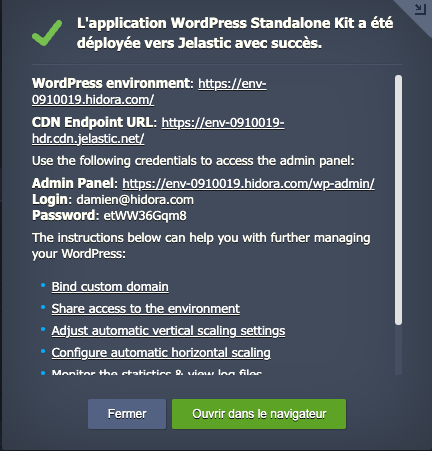Click the login email damien@hidora.com
The width and height of the screenshot is (432, 451).
click(x=135, y=200)
